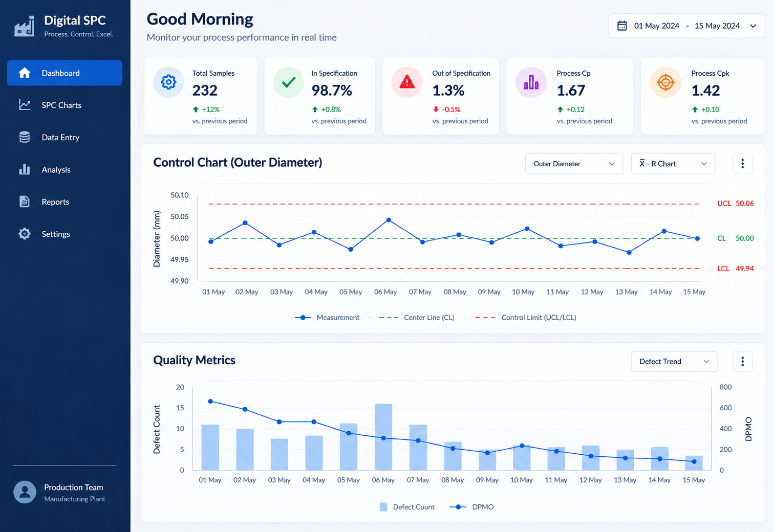Image resolution: width=774 pixels, height=532 pixels.
Task: Click the 06 May measurement data point
Action: click(x=389, y=220)
